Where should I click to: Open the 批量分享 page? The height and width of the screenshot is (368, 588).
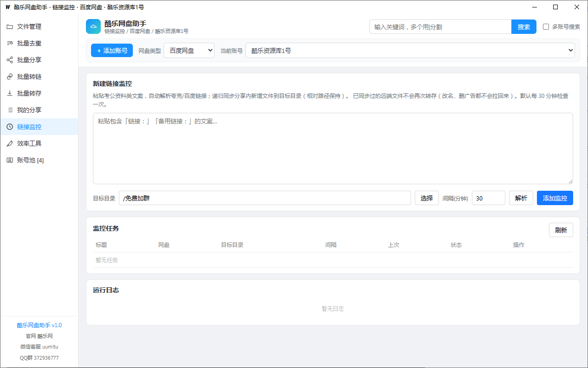39,60
